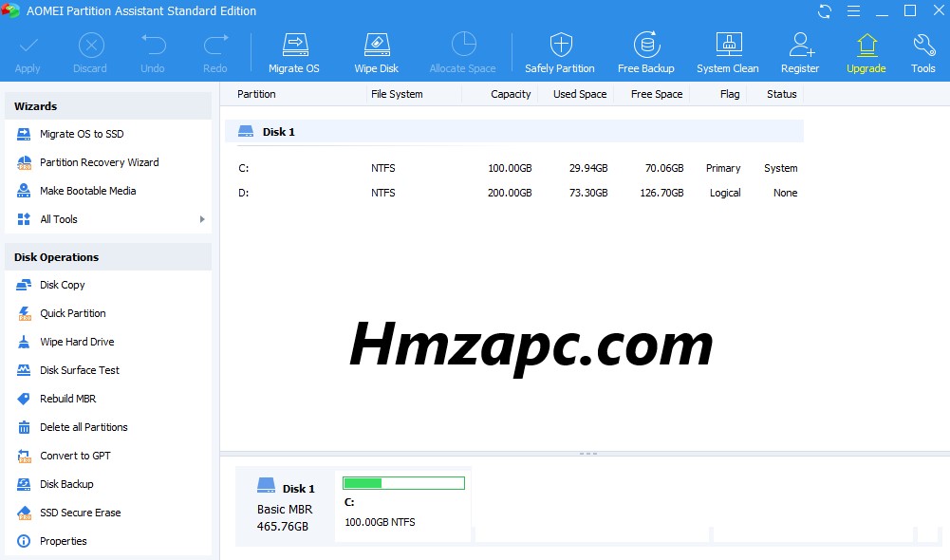The width and height of the screenshot is (950, 560).
Task: Click the Status column header
Action: (x=782, y=94)
